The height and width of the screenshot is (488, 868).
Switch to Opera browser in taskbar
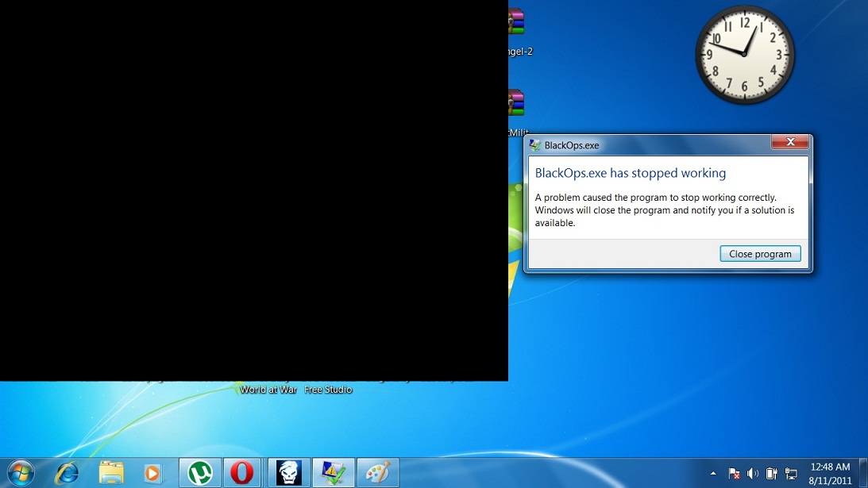[242, 473]
